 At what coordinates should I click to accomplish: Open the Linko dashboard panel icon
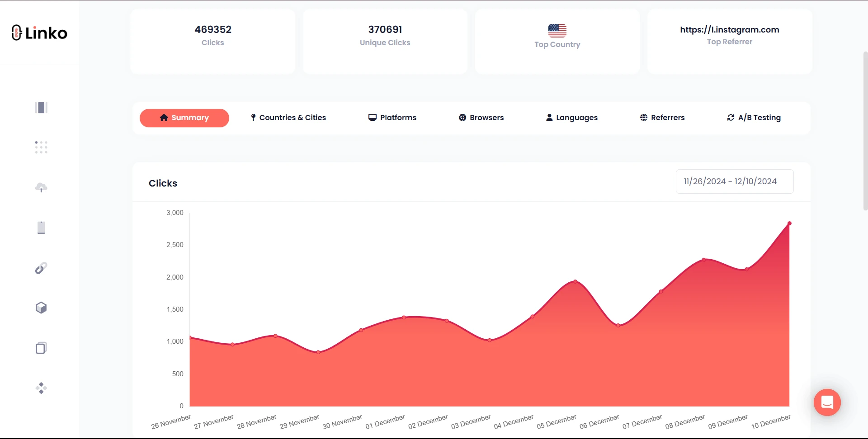point(41,107)
